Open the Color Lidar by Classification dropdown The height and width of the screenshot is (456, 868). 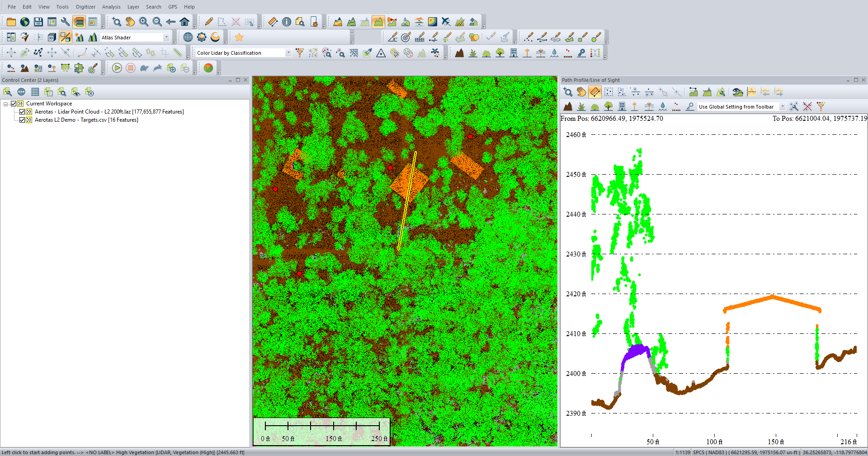(288, 53)
